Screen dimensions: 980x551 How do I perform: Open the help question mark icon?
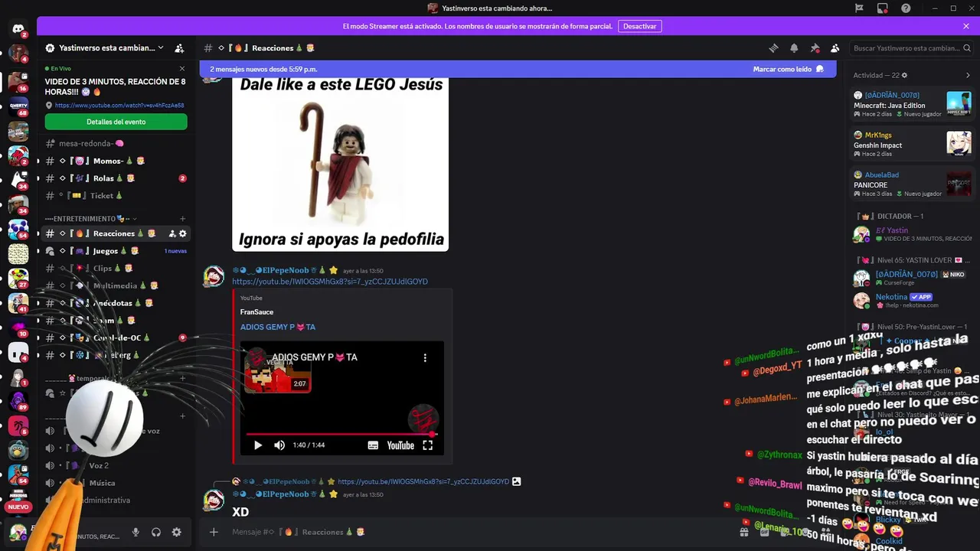point(906,8)
